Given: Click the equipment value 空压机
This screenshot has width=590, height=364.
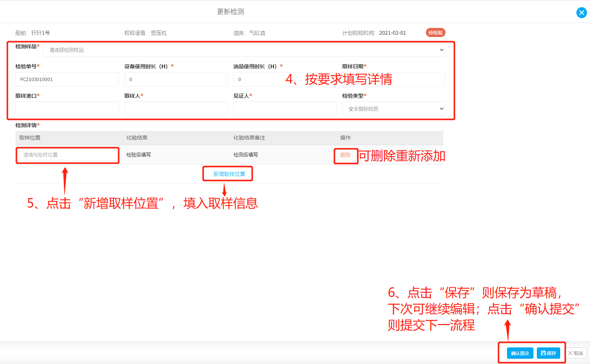Looking at the screenshot, I should pos(158,33).
